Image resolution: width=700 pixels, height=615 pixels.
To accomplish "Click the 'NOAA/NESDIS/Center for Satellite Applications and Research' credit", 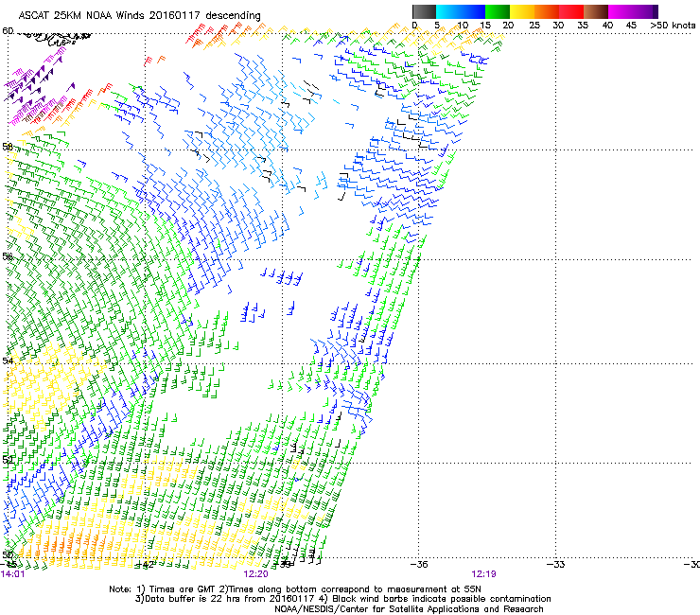I will point(409,609).
